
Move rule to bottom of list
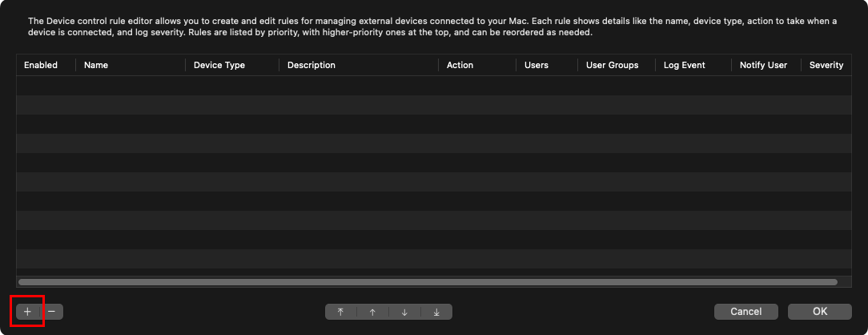tap(436, 312)
